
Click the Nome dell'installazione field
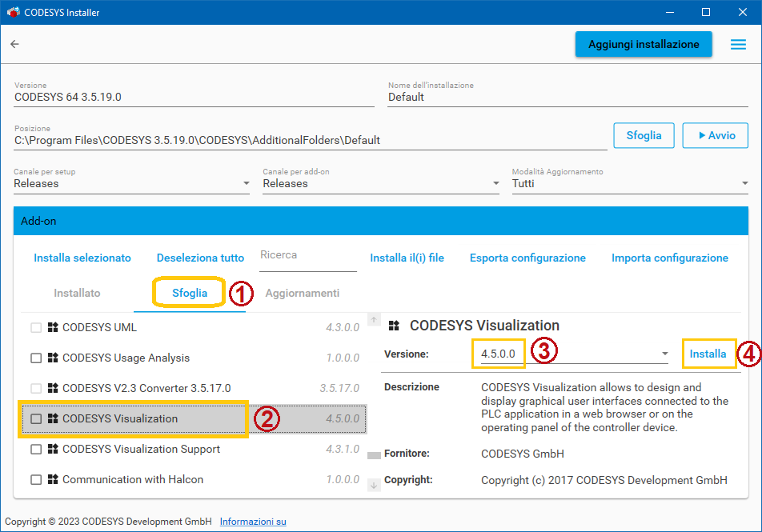pyautogui.click(x=567, y=97)
